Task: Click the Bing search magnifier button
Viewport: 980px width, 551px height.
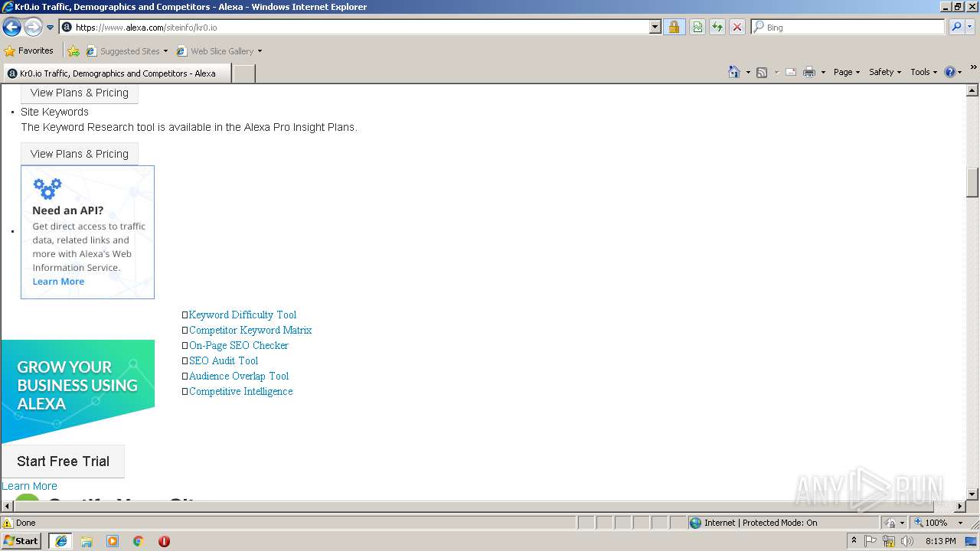Action: tap(955, 27)
